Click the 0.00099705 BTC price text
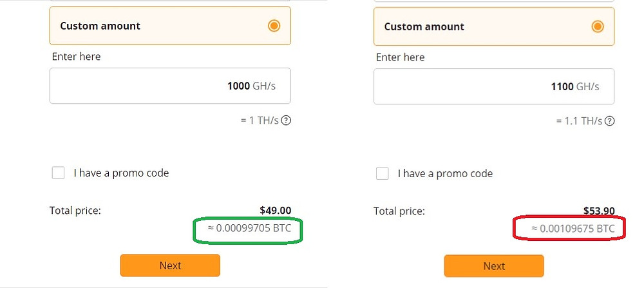This screenshot has width=644, height=288. click(249, 228)
